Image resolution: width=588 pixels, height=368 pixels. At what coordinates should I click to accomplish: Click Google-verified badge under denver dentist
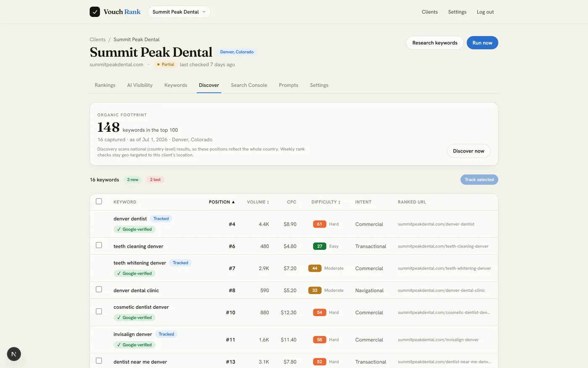coord(134,229)
